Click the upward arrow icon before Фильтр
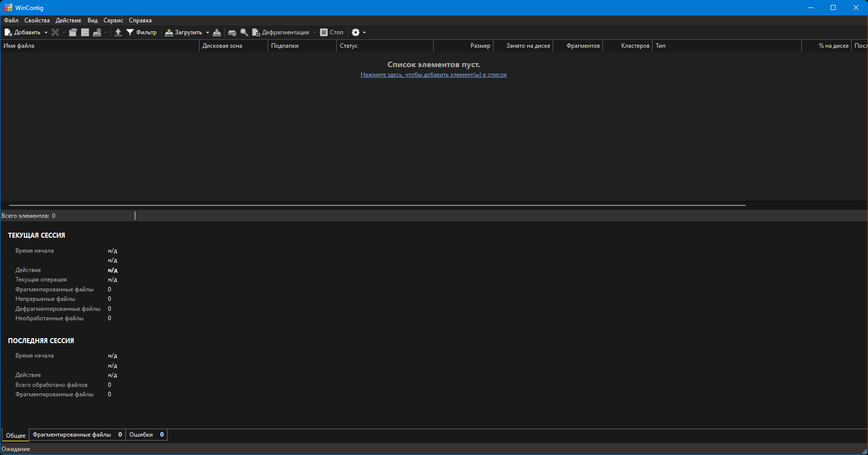The height and width of the screenshot is (455, 868). [118, 32]
